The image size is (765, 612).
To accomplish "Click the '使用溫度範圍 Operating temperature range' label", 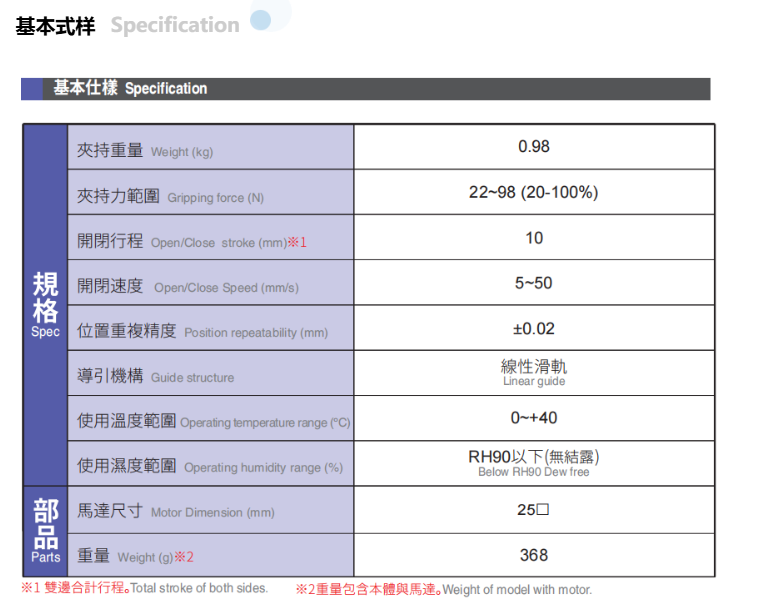I will pos(214,421).
